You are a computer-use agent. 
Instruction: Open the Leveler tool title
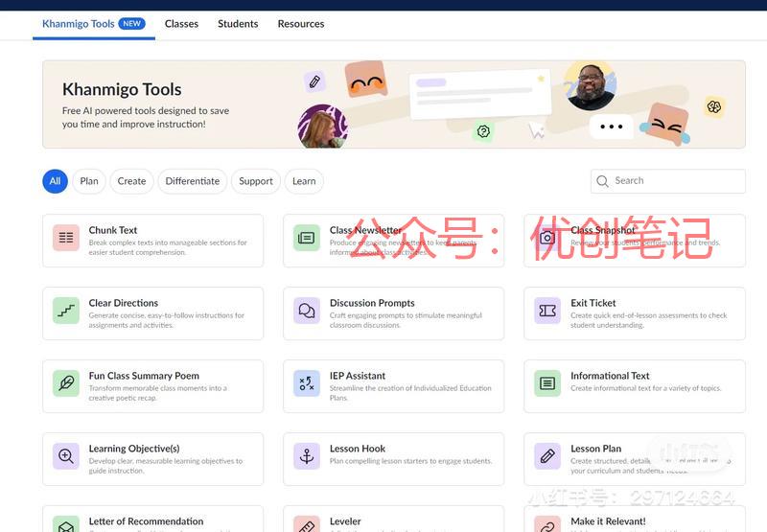(345, 521)
